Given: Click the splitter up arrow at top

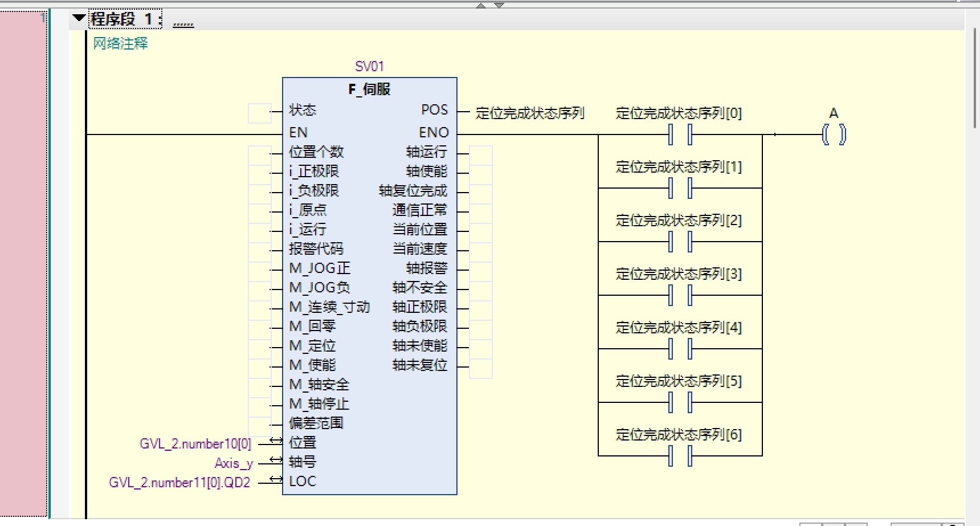Looking at the screenshot, I should (481, 5).
